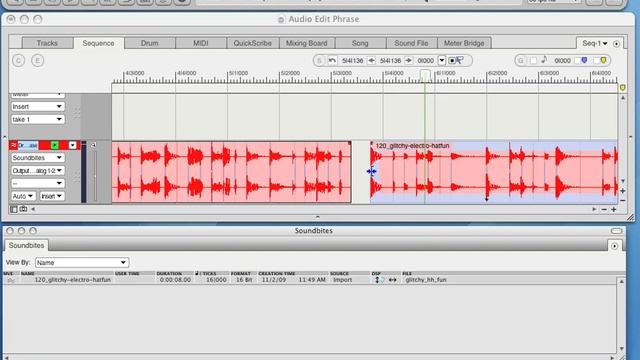The width and height of the screenshot is (640, 360).
Task: Click the right-pointing arrow after the second 5|4|136
Action: [409, 60]
